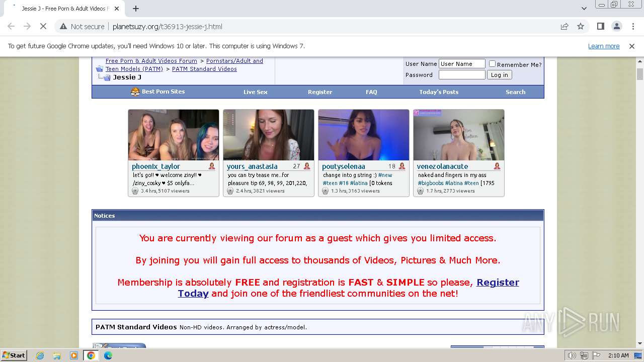Open the Chrome three-dot menu

click(x=632, y=26)
